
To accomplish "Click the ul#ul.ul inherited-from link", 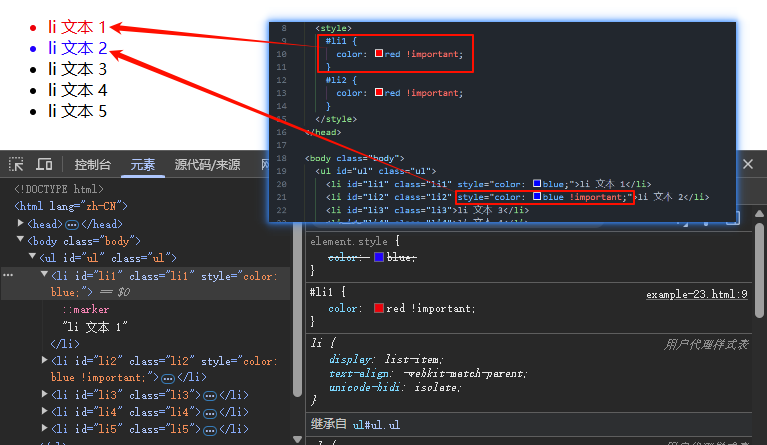I will click(376, 424).
